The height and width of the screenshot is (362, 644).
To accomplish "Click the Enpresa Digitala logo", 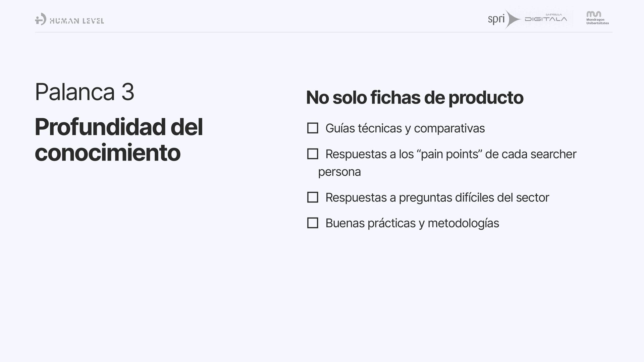I will pos(546,18).
